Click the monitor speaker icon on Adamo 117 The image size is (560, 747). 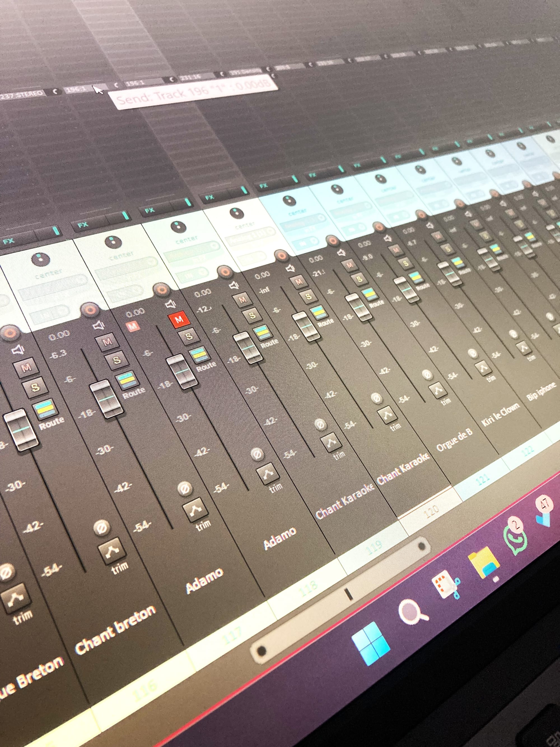pyautogui.click(x=99, y=325)
